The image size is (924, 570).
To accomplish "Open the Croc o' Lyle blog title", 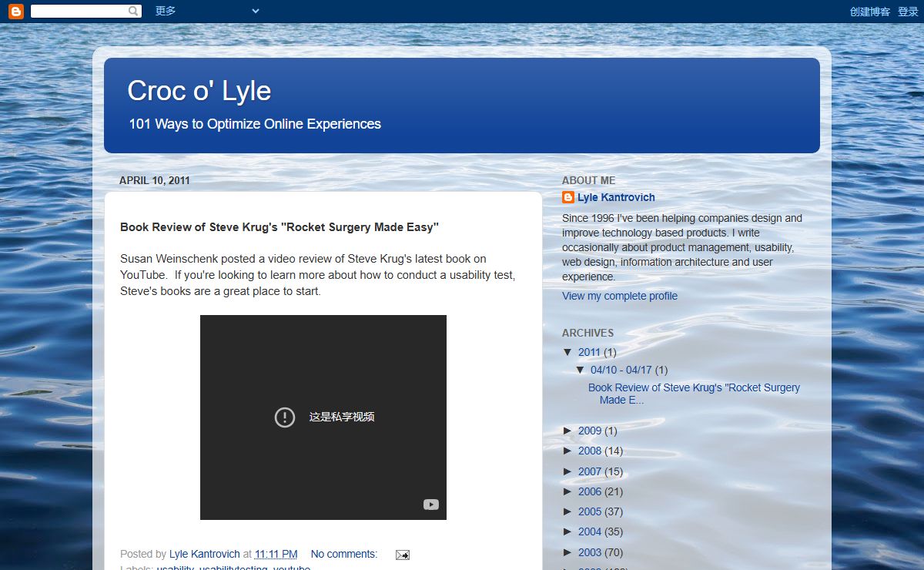I will pyautogui.click(x=199, y=91).
